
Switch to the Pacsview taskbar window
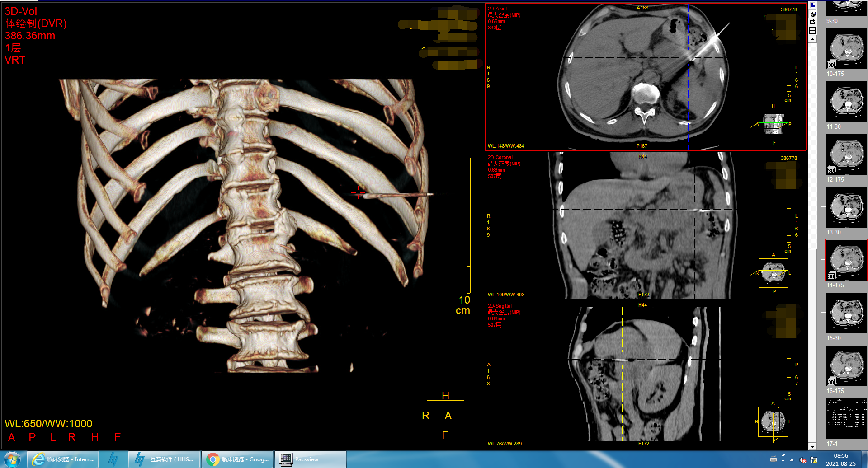tap(310, 459)
